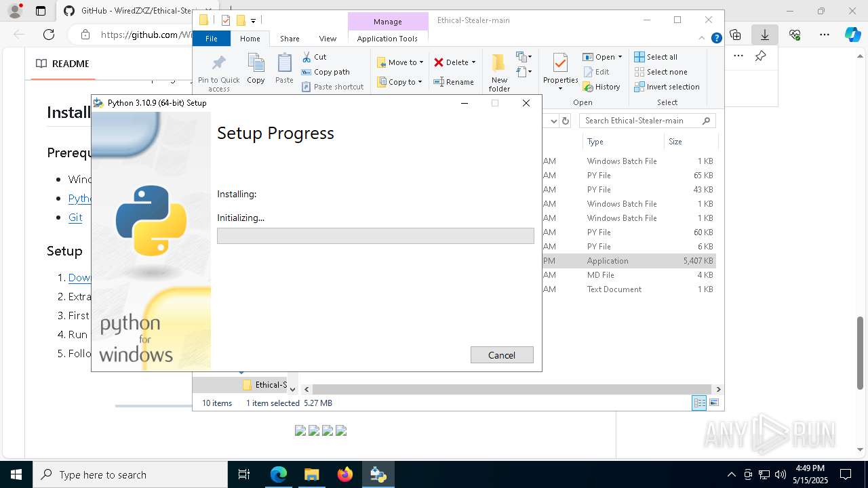Collapse the Explorer ribbon with chevron
This screenshot has width=868, height=488.
click(702, 39)
